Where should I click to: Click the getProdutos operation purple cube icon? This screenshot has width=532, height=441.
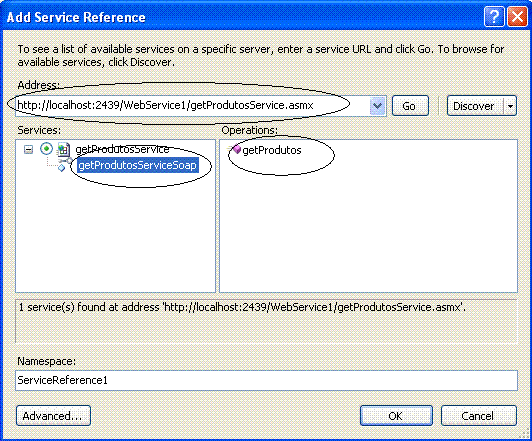point(236,149)
